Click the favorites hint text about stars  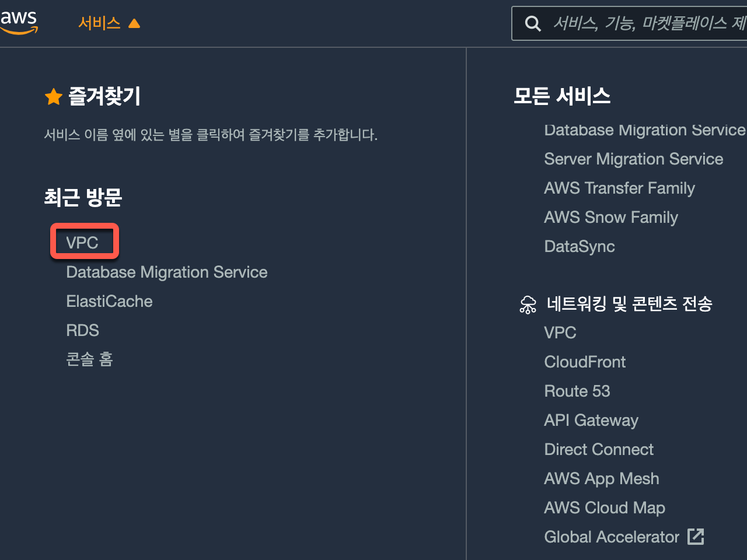click(211, 135)
